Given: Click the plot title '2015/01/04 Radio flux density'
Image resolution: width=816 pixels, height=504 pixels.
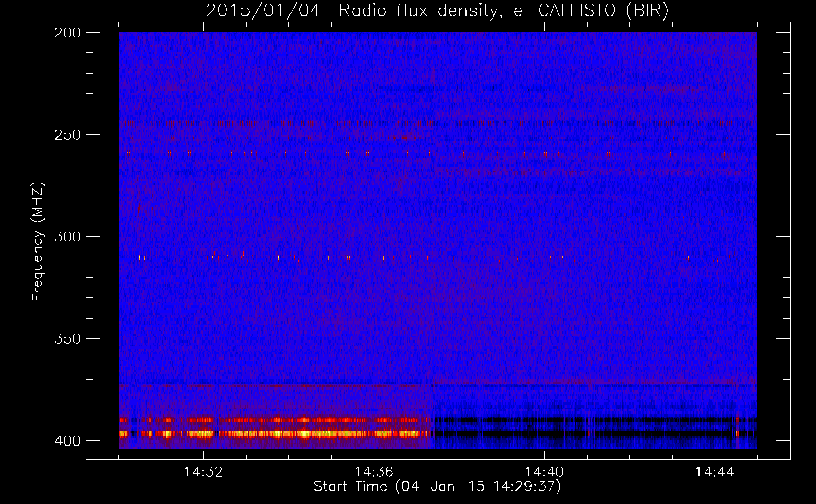Looking at the screenshot, I should tap(437, 10).
